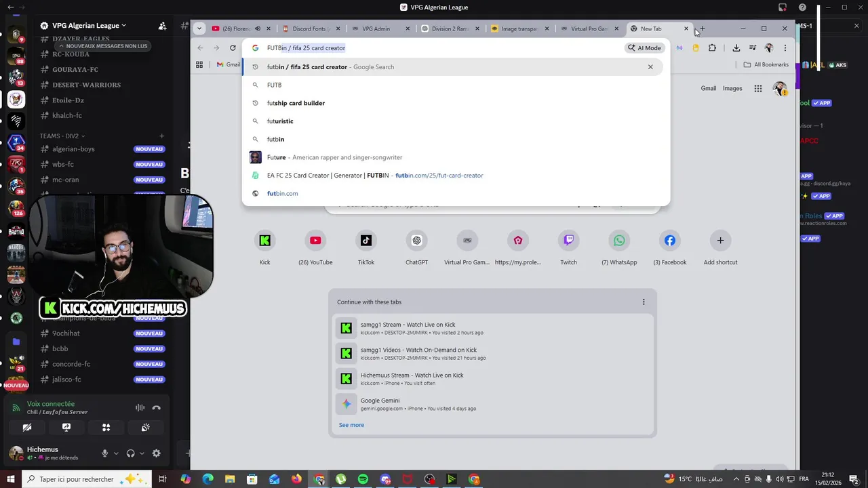This screenshot has height=488, width=868.
Task: Open Google Gemini recent tab entry
Action: point(492,404)
